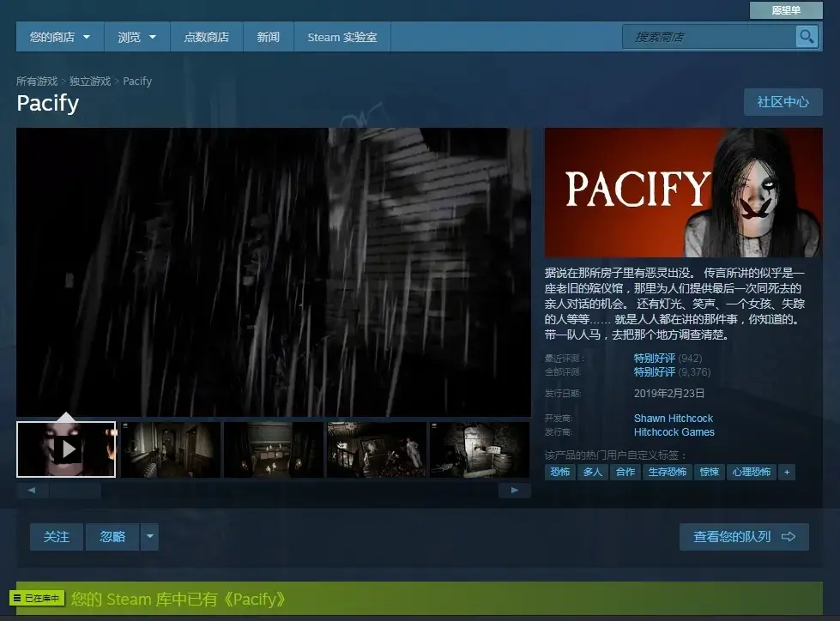Select fourth screenshot thumbnail with staircase
The image size is (840, 621).
[x=377, y=449]
